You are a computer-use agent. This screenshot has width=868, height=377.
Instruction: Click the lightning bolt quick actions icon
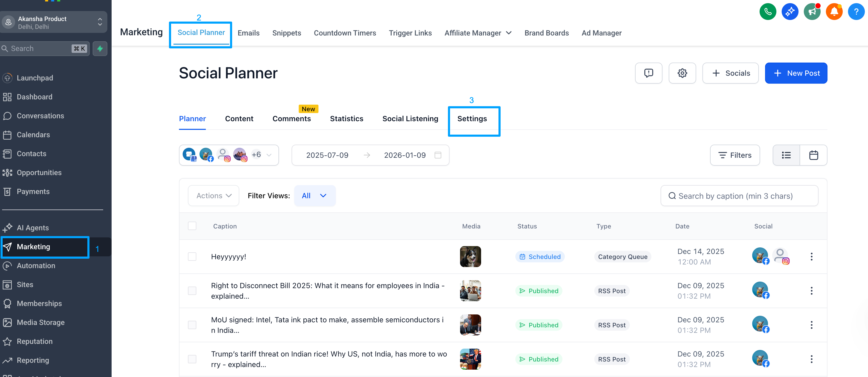100,48
